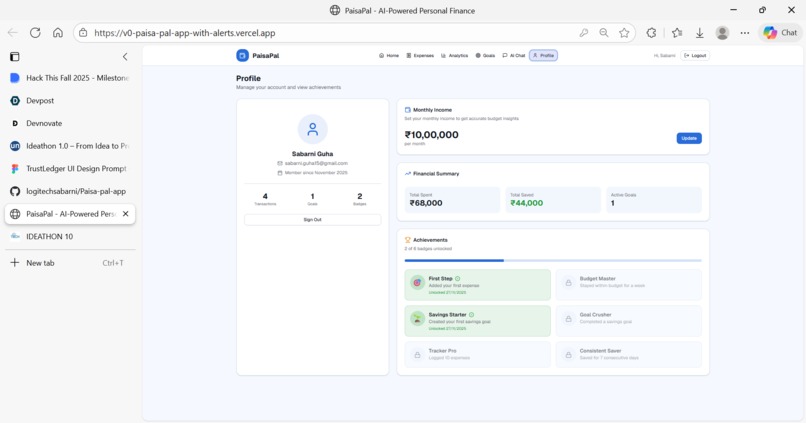Click the favorites star in address bar
This screenshot has height=423, width=806.
[x=624, y=33]
